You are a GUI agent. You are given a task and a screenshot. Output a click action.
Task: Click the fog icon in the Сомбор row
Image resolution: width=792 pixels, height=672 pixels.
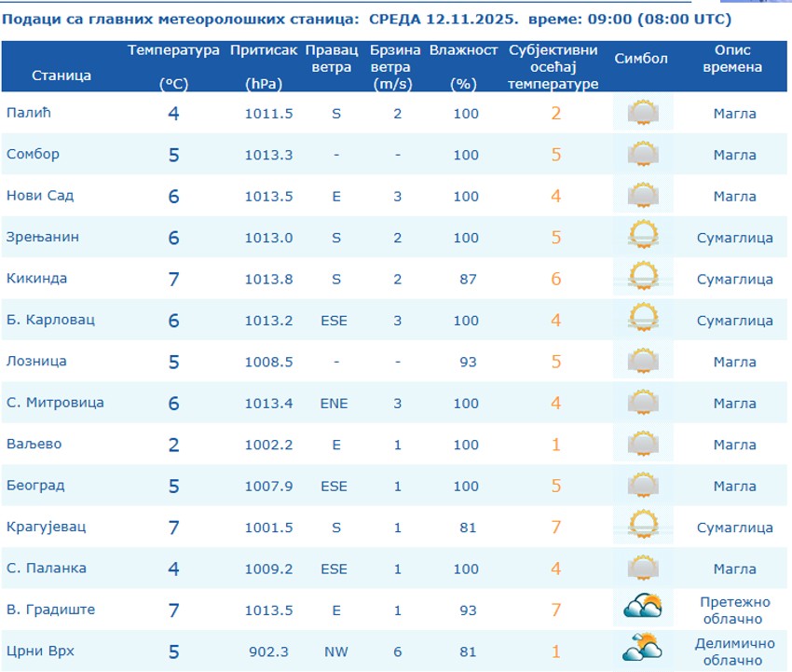640,155
